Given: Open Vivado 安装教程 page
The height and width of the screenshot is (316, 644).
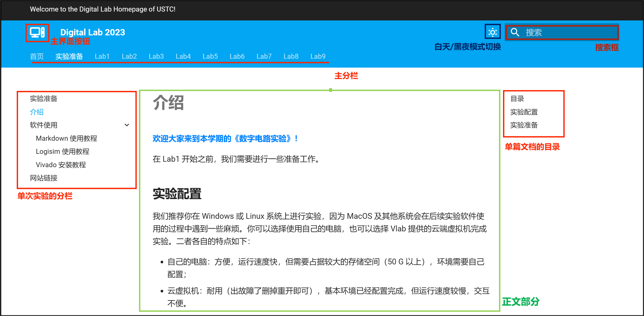Looking at the screenshot, I should point(61,165).
